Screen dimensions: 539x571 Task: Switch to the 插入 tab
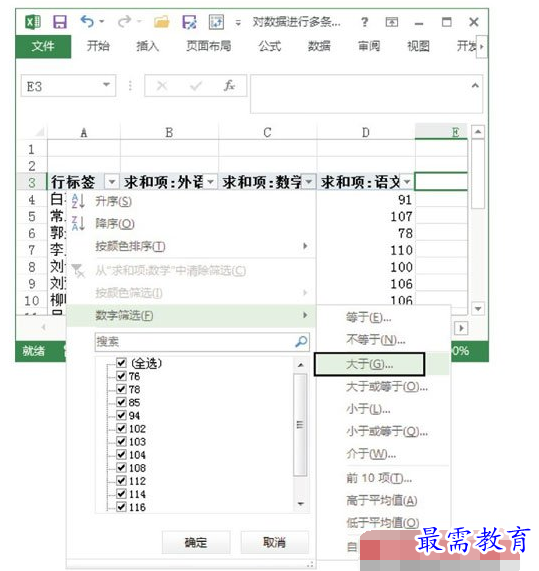[x=147, y=46]
